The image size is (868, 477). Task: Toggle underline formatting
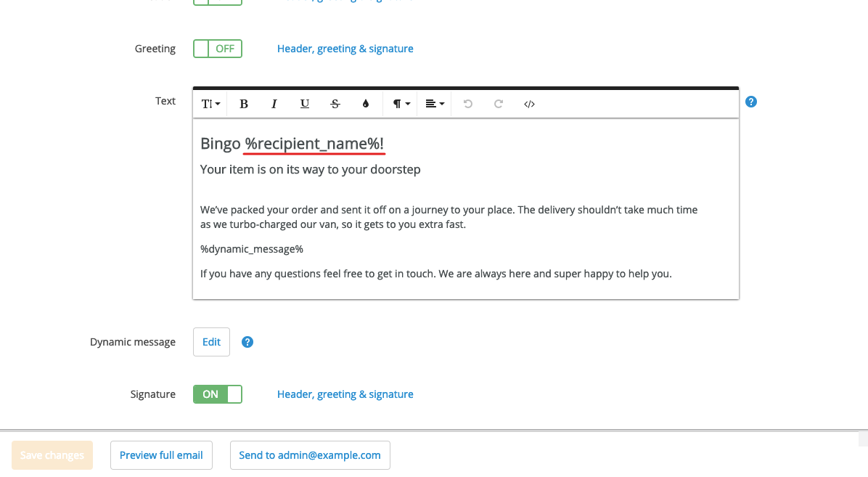click(x=305, y=104)
